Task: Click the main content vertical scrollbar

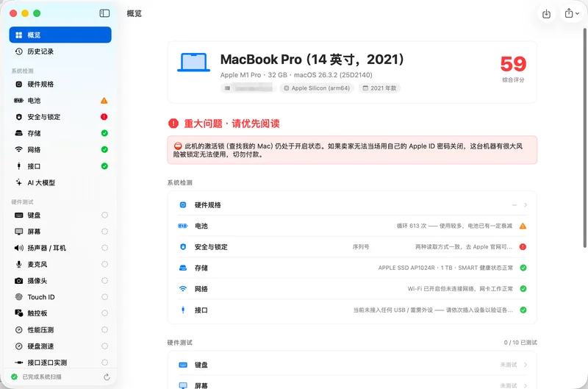Action: click(584, 138)
